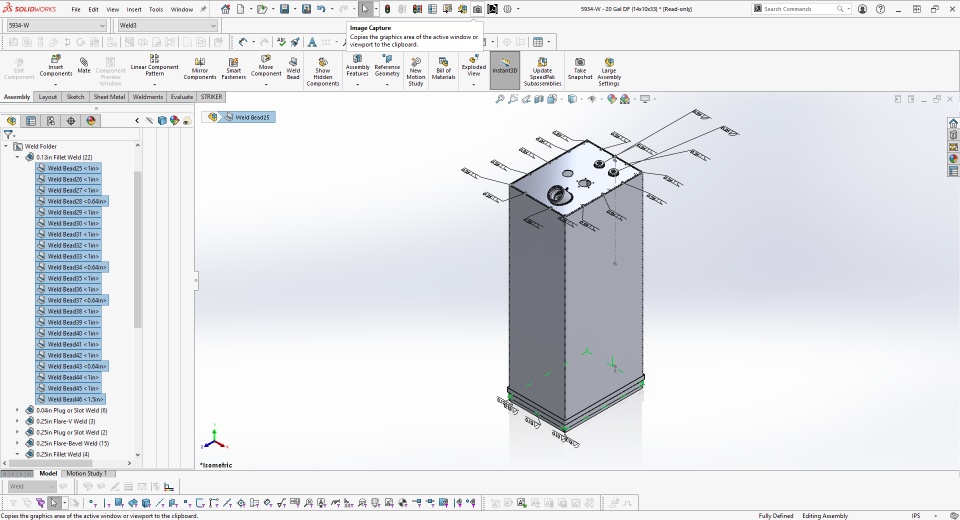The height and width of the screenshot is (520, 960).
Task: Select Weld Bead37 <0.64in> in tree
Action: [x=72, y=301]
